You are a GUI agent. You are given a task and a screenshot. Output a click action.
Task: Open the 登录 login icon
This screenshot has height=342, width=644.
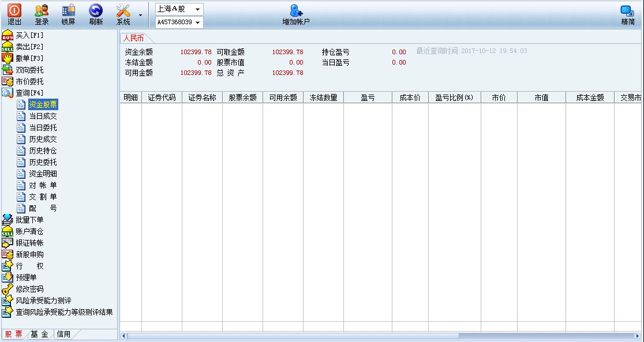point(42,11)
